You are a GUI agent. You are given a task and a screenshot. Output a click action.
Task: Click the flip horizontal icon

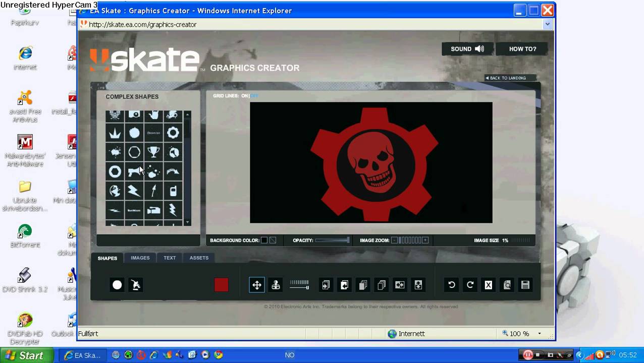tap(400, 285)
